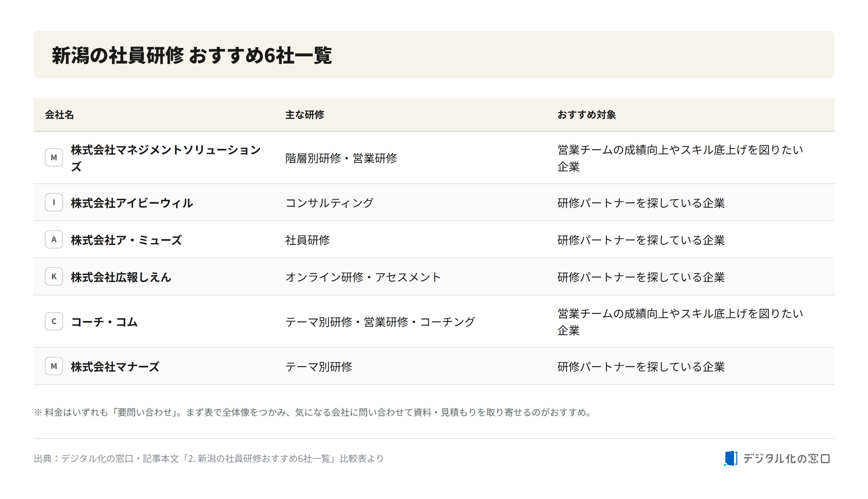The height and width of the screenshot is (499, 868).
Task: Click the K badge beside 広報しえん
Action: coord(54,276)
